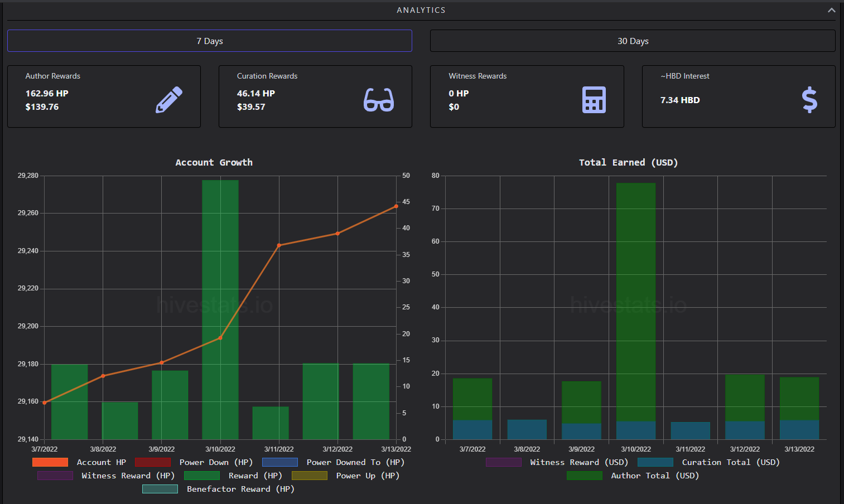Hide Witness Reward (USD) series
This screenshot has height=504, width=844.
[x=557, y=462]
